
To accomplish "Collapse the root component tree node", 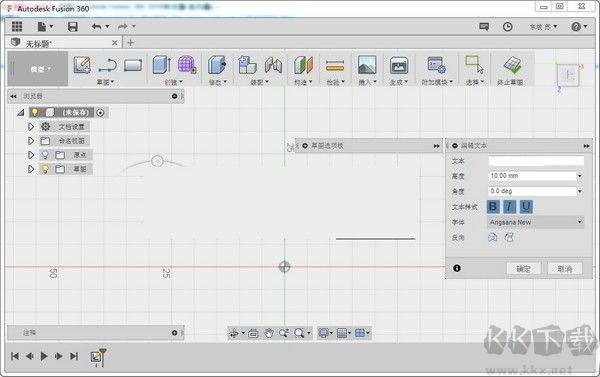I will pos(21,113).
